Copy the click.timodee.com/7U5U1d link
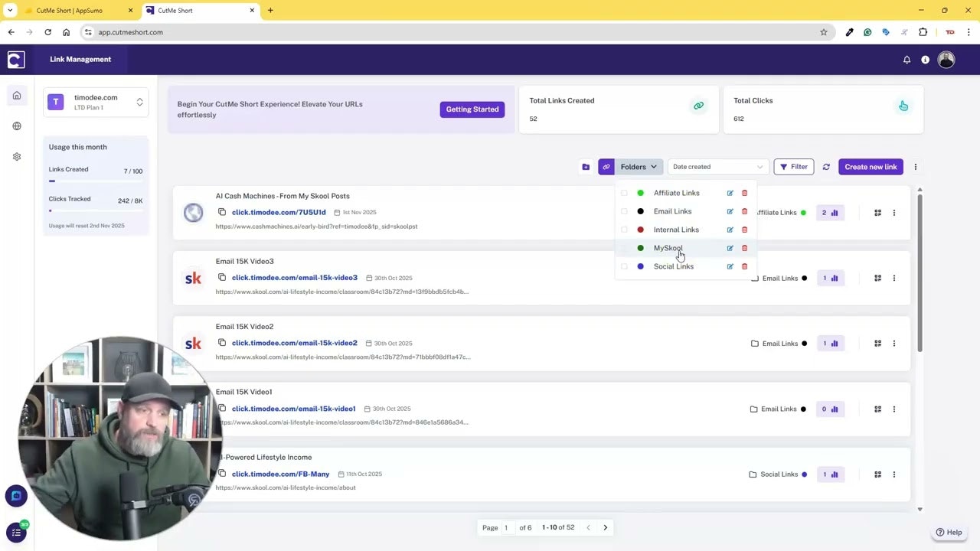The height and width of the screenshot is (551, 980). click(222, 212)
